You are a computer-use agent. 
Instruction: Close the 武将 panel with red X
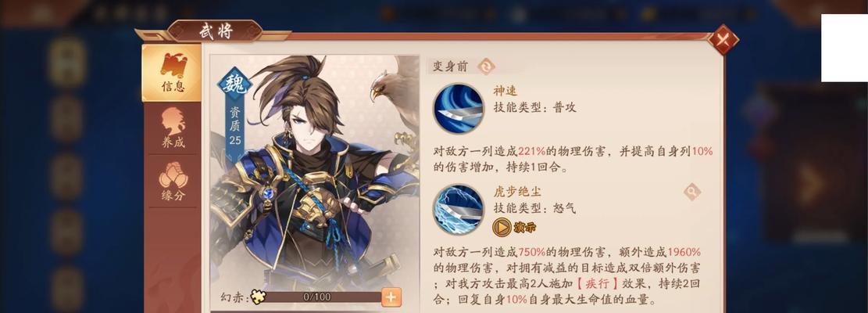coord(723,40)
